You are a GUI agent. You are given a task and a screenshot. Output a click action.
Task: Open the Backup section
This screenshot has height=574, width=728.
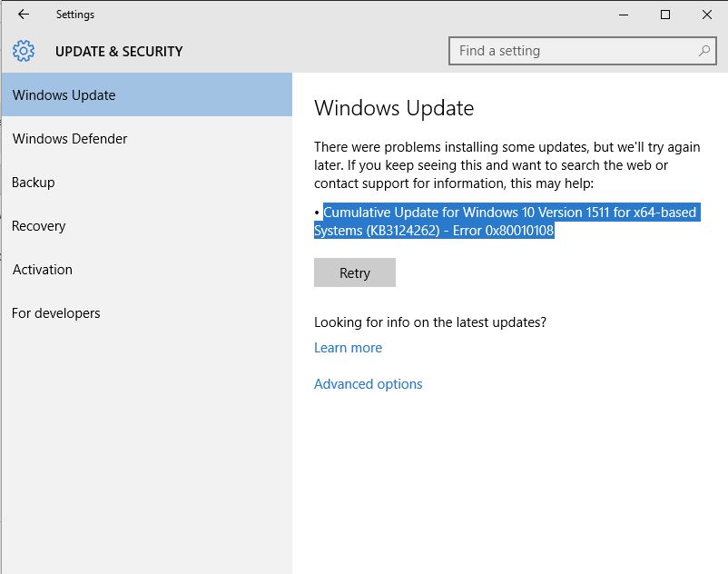[147, 182]
